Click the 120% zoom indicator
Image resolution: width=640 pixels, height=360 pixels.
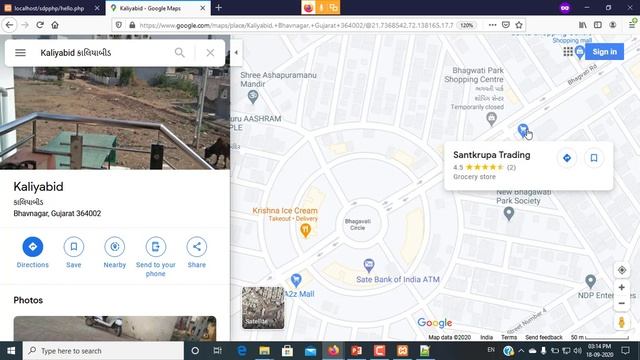pyautogui.click(x=467, y=25)
